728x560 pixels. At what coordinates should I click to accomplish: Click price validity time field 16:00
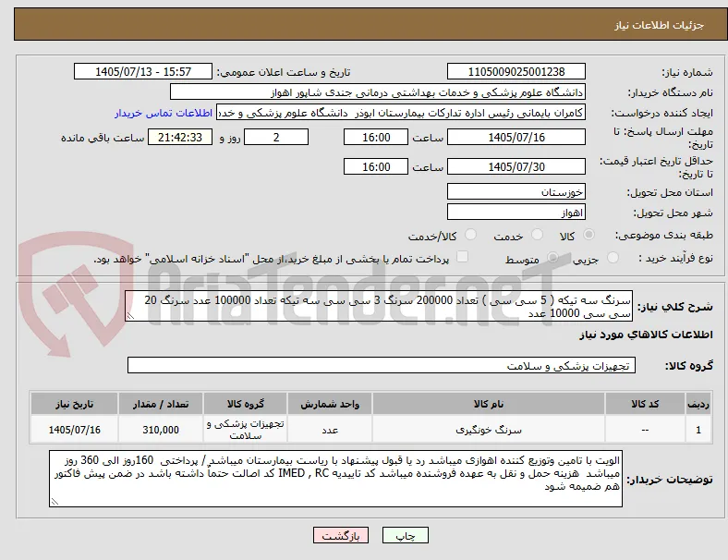point(376,166)
